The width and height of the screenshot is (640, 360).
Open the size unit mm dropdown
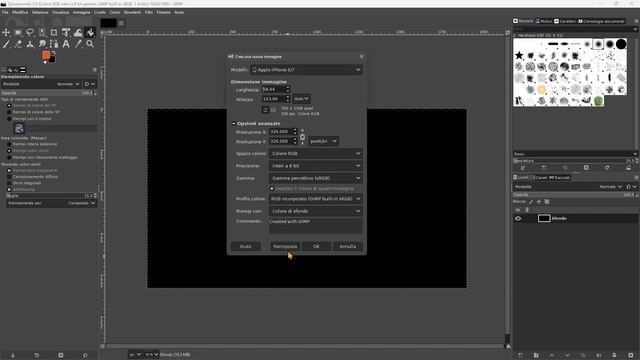coord(302,99)
